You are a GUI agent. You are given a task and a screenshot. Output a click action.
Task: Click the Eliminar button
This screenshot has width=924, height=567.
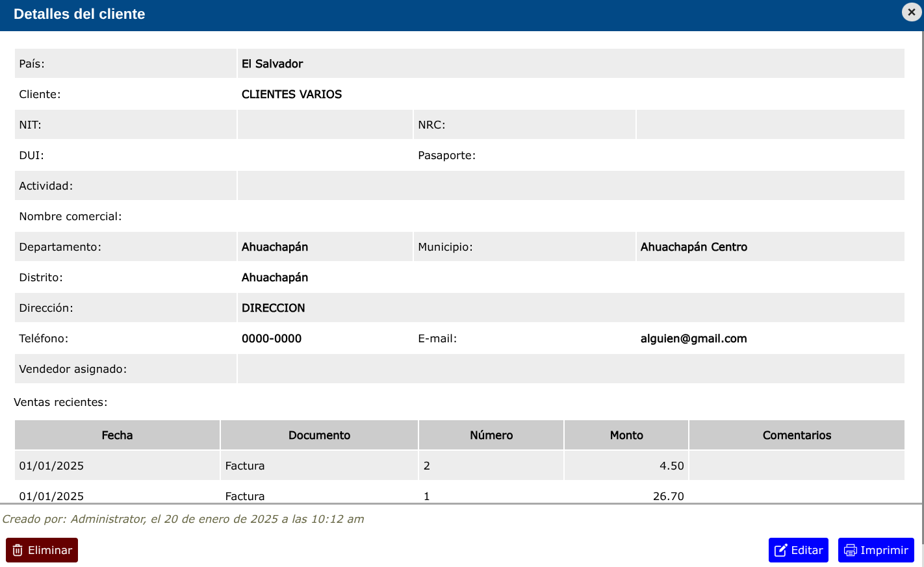(42, 550)
